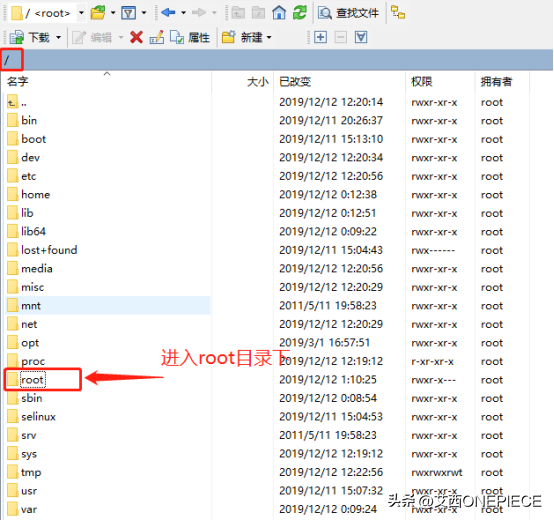This screenshot has height=520, width=554.
Task: Select the root folder
Action: pyautogui.click(x=26, y=380)
